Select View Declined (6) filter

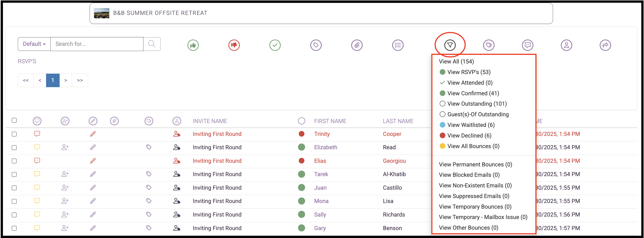(x=466, y=135)
